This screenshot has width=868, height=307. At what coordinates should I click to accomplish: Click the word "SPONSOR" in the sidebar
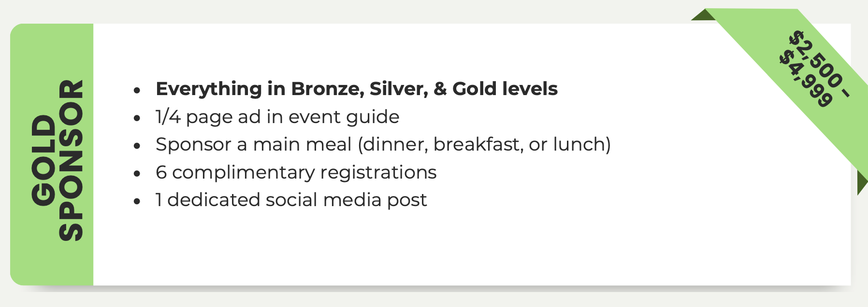tap(71, 160)
